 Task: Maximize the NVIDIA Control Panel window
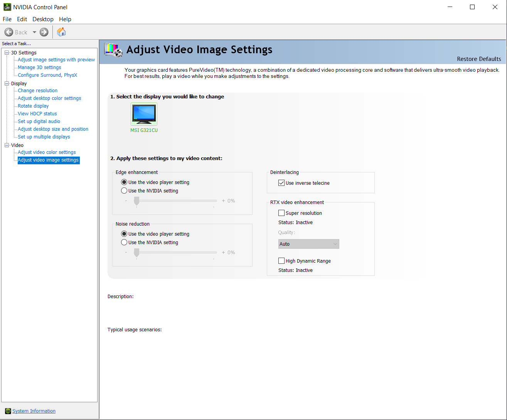click(x=472, y=7)
